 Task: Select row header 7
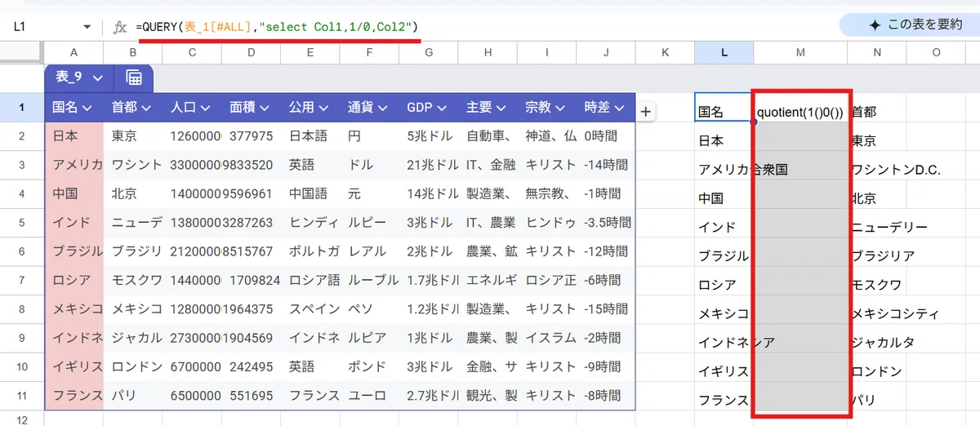22,281
